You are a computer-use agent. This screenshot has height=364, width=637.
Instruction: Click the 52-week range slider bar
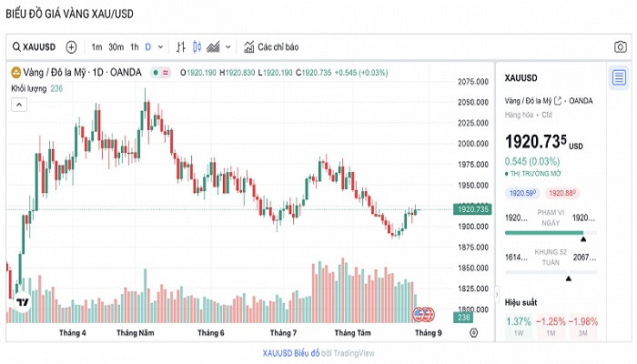pos(551,271)
